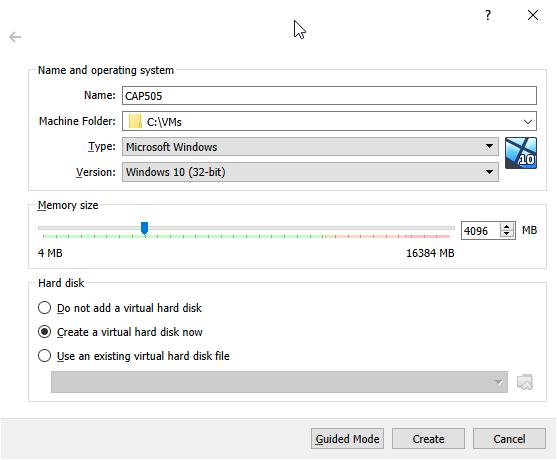This screenshot has width=557, height=460.
Task: Open the existing hard disk file dropdown
Action: click(x=279, y=382)
